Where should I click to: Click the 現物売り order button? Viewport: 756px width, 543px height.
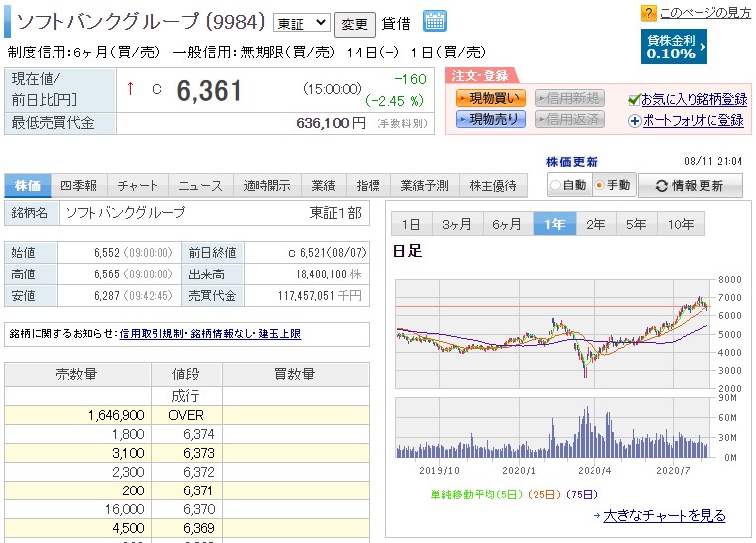coord(490,119)
